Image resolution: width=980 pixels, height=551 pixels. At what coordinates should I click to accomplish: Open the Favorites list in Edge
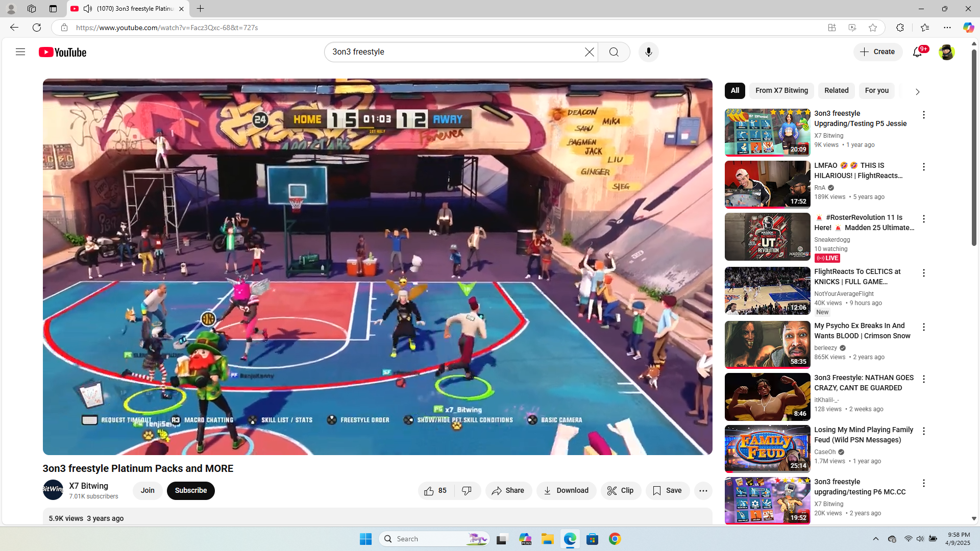[x=925, y=28]
